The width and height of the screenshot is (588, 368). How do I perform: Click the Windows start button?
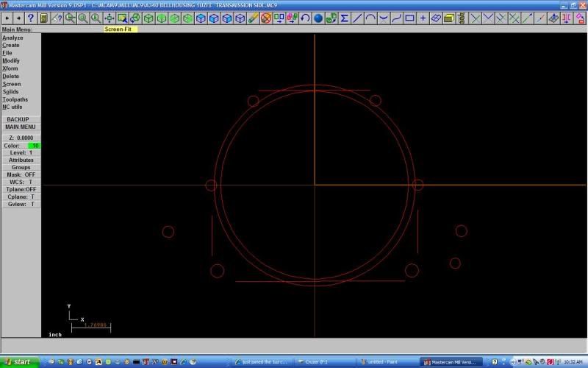20,362
